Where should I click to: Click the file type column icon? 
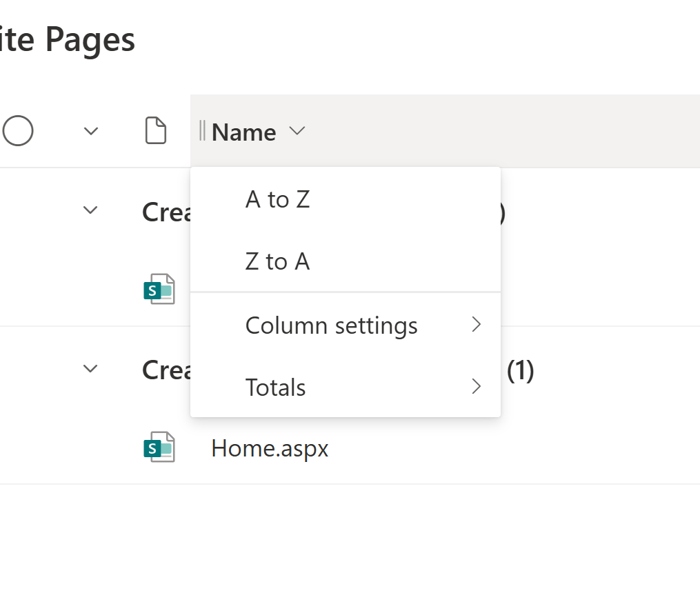tap(156, 131)
